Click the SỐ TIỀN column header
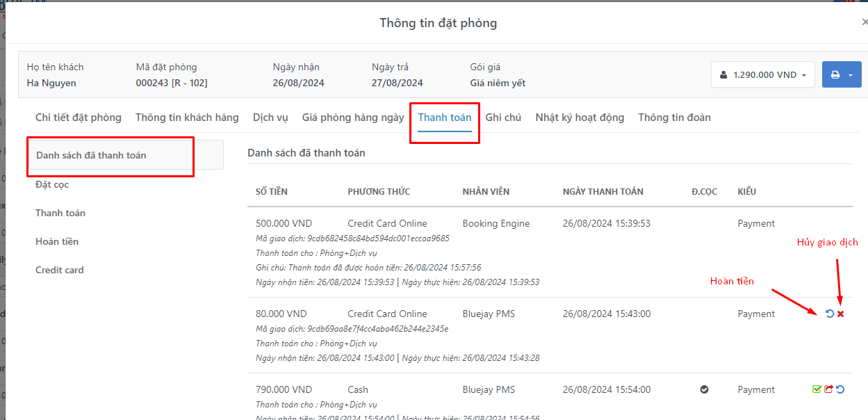 point(272,191)
